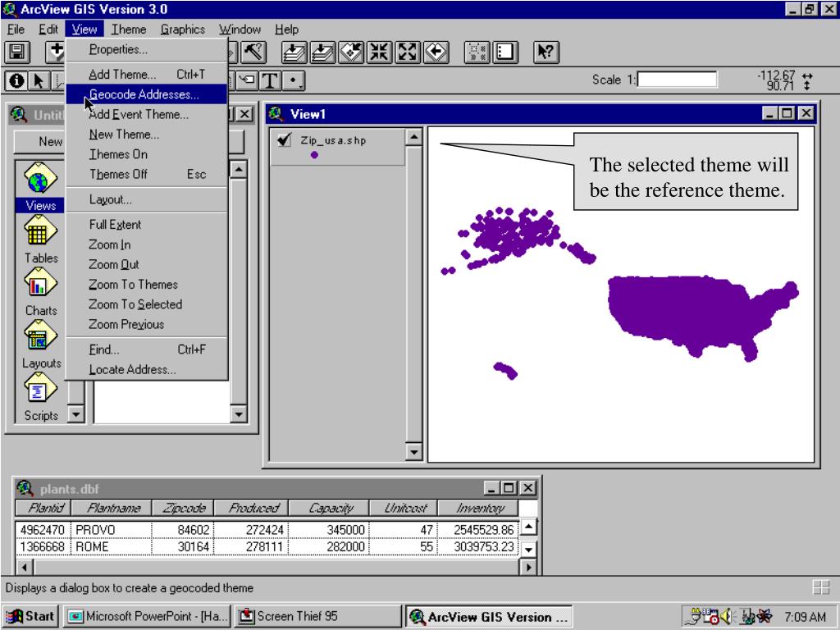This screenshot has width=840, height=630.
Task: Click New button in project window
Action: click(x=39, y=141)
